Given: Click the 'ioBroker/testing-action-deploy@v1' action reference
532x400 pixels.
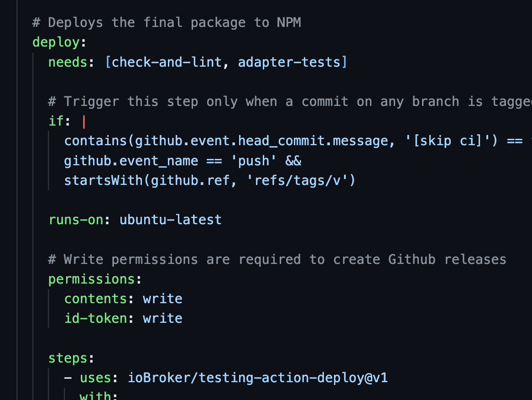Looking at the screenshot, I should click(257, 378).
